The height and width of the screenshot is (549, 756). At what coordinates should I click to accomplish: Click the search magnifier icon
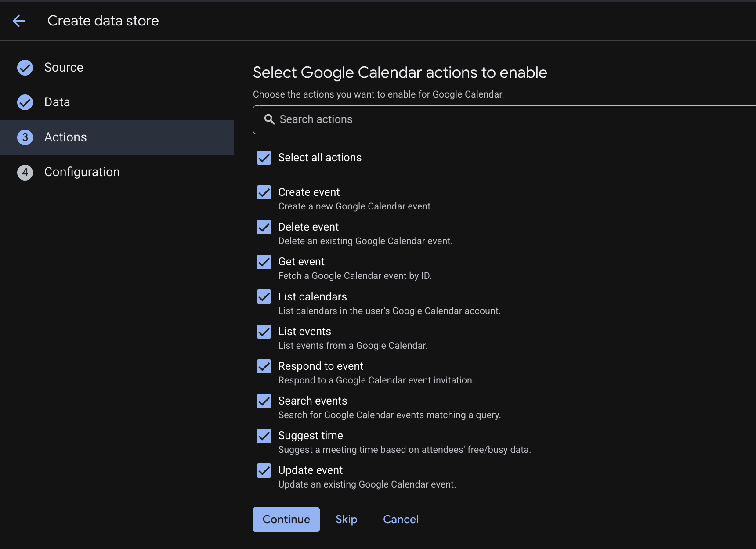[x=269, y=119]
